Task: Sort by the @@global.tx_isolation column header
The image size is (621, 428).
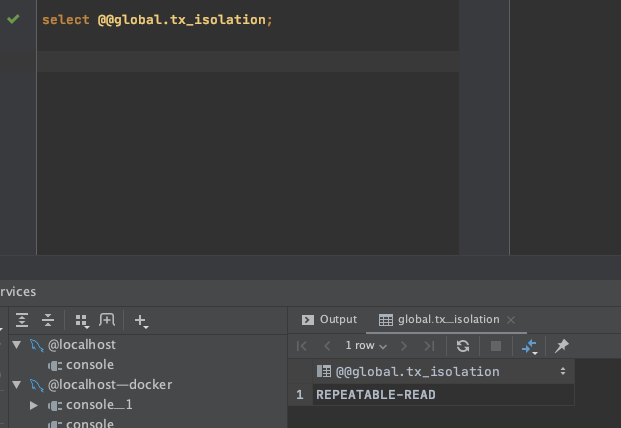Action: tap(417, 371)
